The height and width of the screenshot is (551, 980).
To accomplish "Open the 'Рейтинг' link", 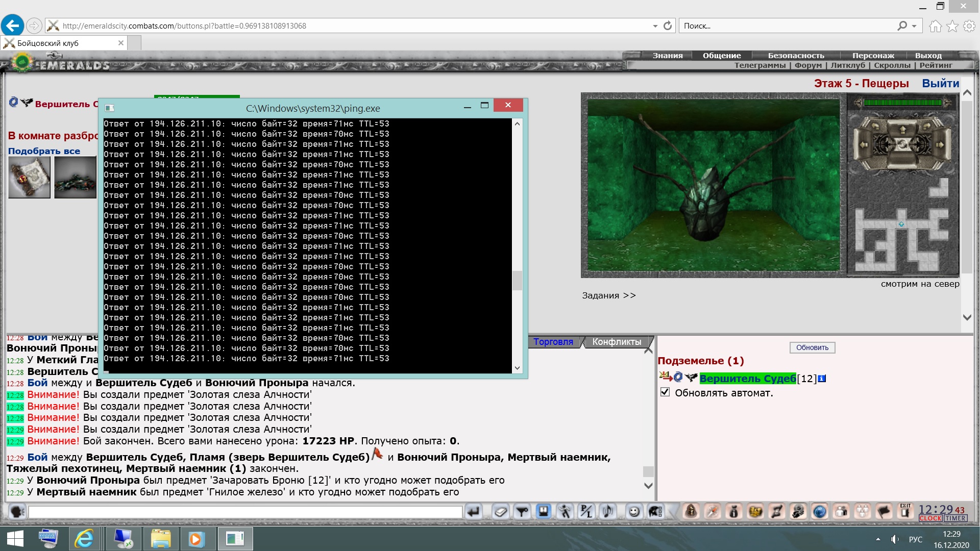I will pyautogui.click(x=936, y=65).
